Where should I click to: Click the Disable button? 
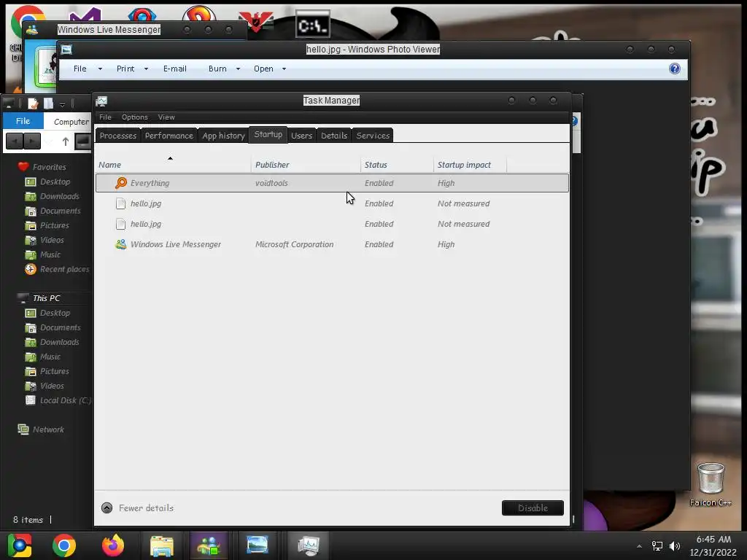(x=533, y=508)
